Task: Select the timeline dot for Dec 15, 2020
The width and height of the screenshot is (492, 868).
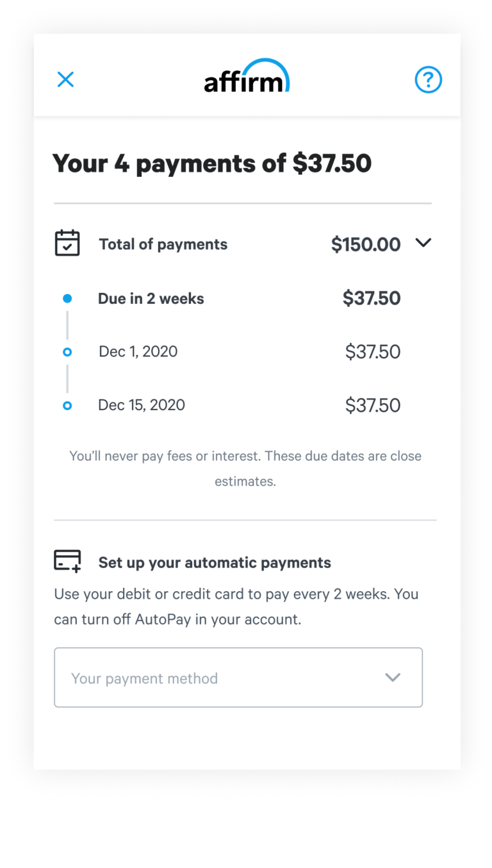Action: pyautogui.click(x=67, y=406)
